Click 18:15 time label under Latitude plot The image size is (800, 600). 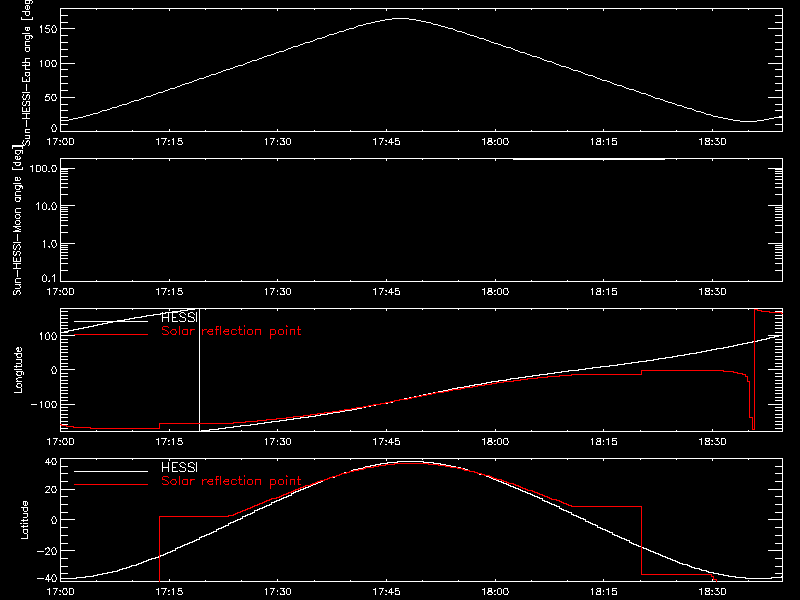click(604, 592)
